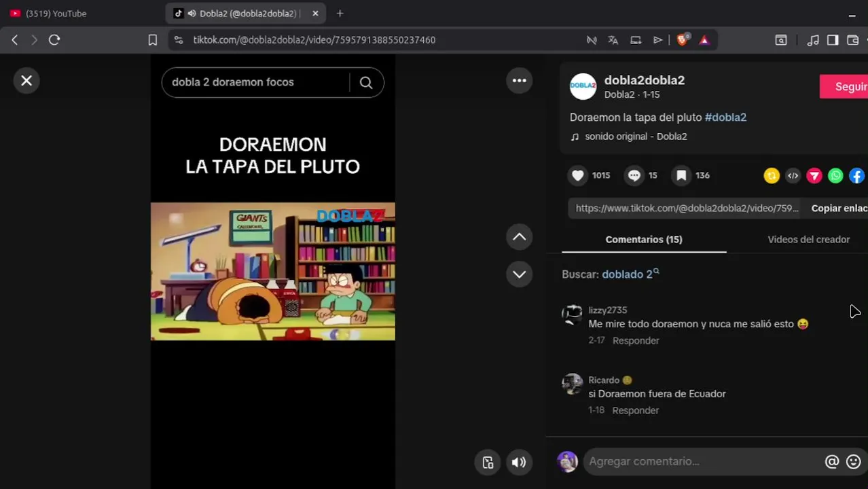Open a new browser tab
Screen dimensions: 868x489
340,14
